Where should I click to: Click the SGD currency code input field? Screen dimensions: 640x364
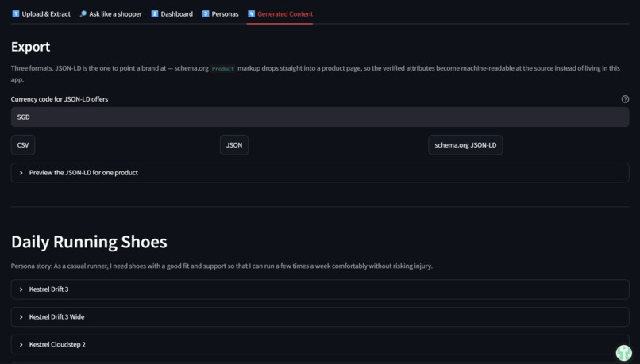320,117
